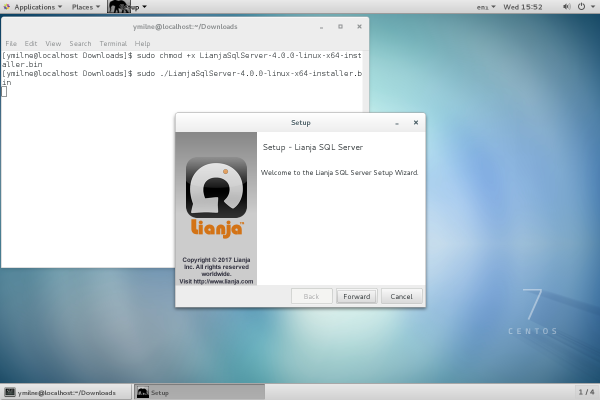This screenshot has height=400, width=600.
Task: Open the Terminal menu in menu bar
Action: point(112,44)
